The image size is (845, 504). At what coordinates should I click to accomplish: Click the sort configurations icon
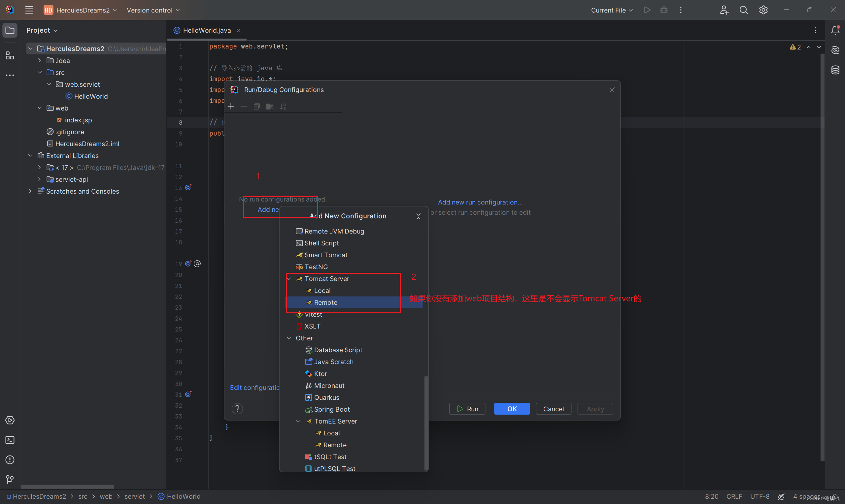pos(283,106)
